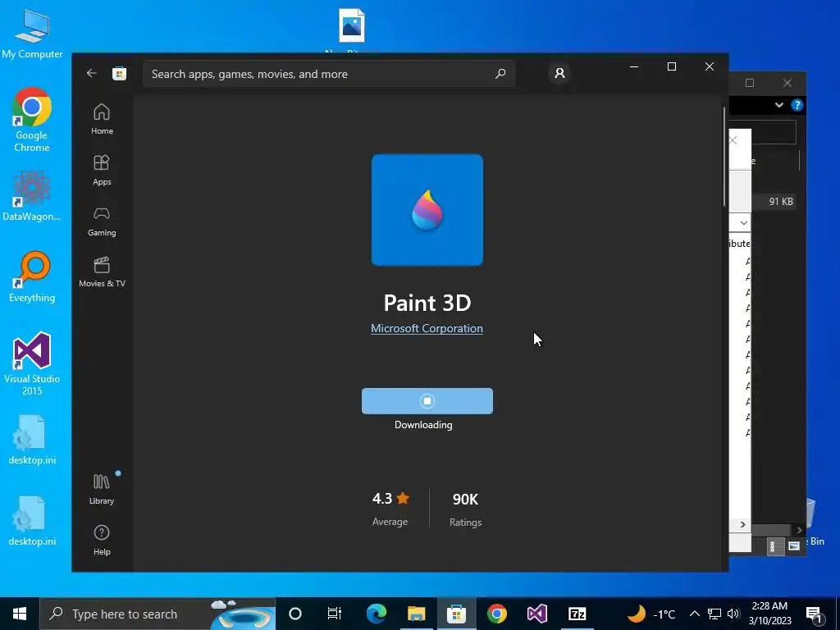
Task: Open Visual Studio from taskbar
Action: pos(536,614)
